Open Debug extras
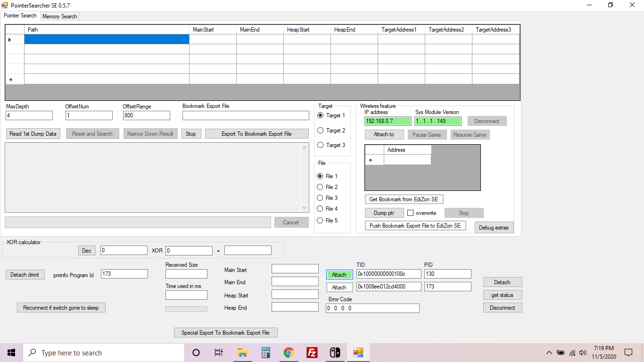Viewport: 644px width, 362px height. [x=494, y=228]
